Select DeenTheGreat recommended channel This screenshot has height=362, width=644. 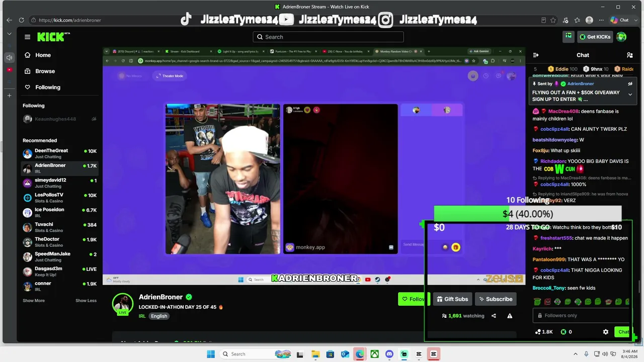pyautogui.click(x=59, y=153)
